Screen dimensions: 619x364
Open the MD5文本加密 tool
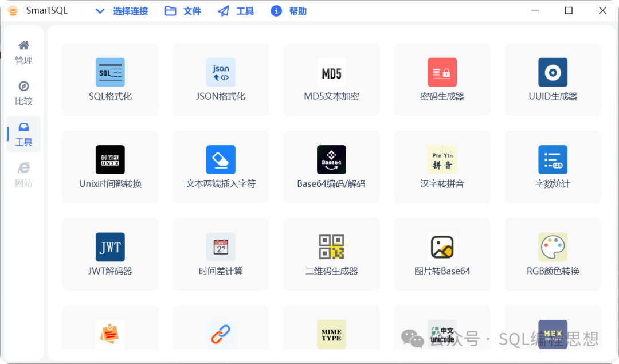[x=331, y=73]
